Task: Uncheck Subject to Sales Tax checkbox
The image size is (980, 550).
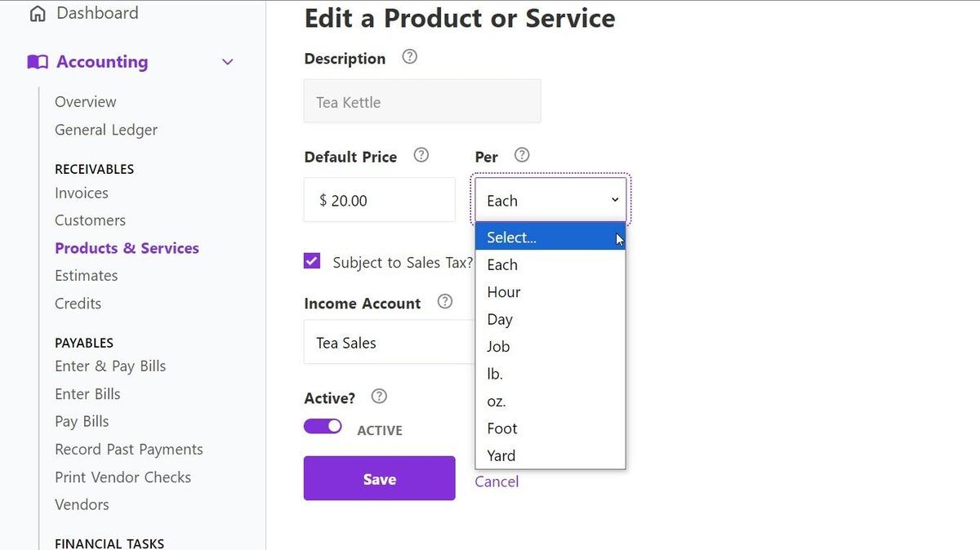Action: click(312, 261)
